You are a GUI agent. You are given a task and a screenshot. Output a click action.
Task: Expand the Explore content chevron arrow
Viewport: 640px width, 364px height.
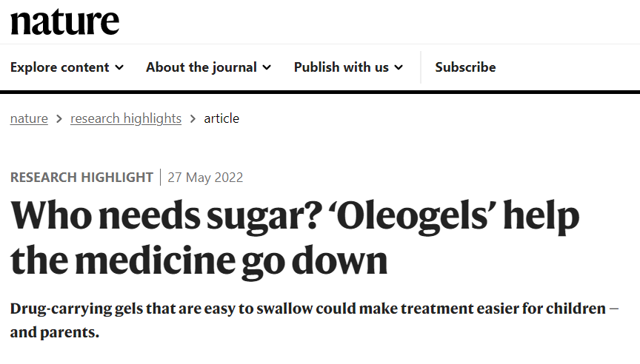tap(119, 67)
